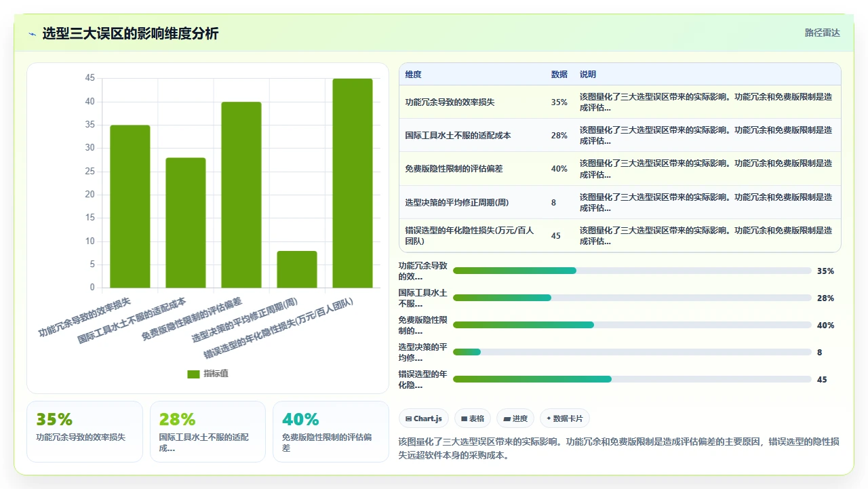Click the 40% cell in the table
The image size is (868, 489).
click(559, 169)
